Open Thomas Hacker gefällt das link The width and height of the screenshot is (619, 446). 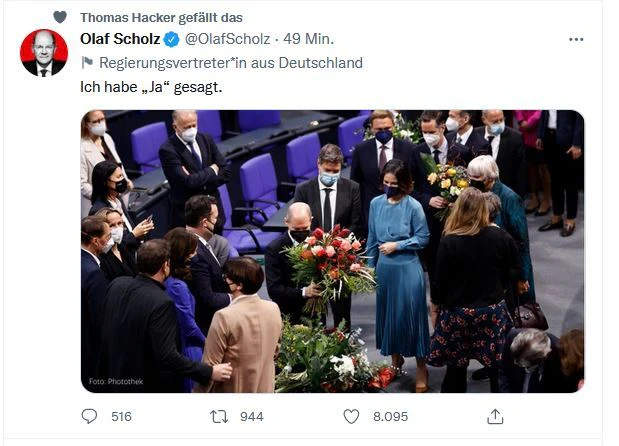pyautogui.click(x=160, y=17)
